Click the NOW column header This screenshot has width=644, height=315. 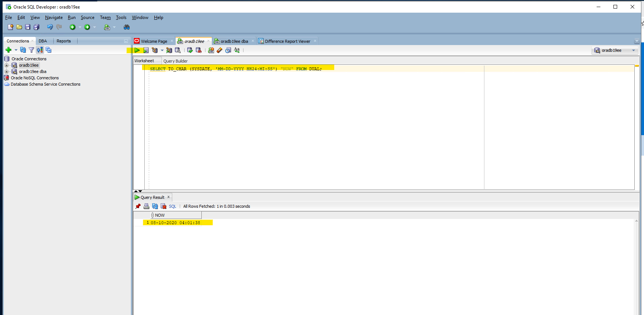(x=176, y=215)
